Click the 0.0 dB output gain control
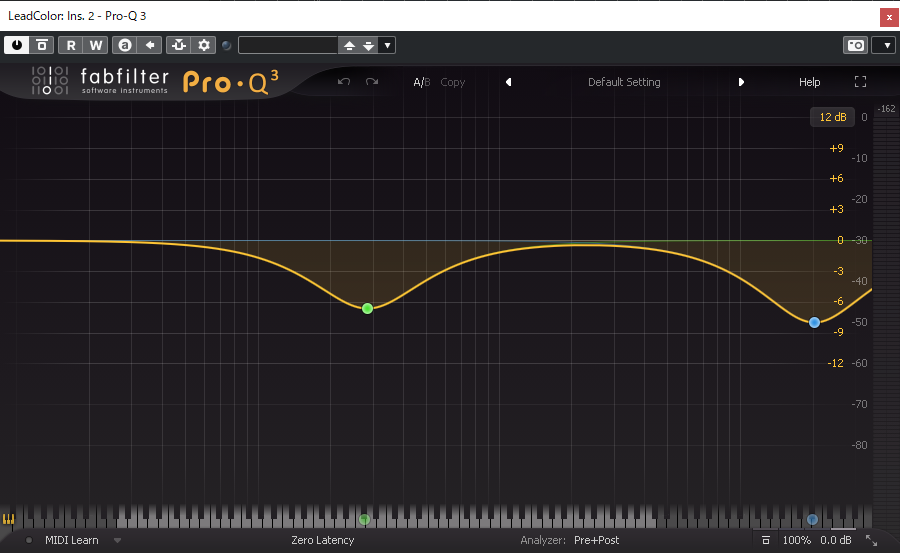Screen dimensions: 900x553 coord(836,540)
